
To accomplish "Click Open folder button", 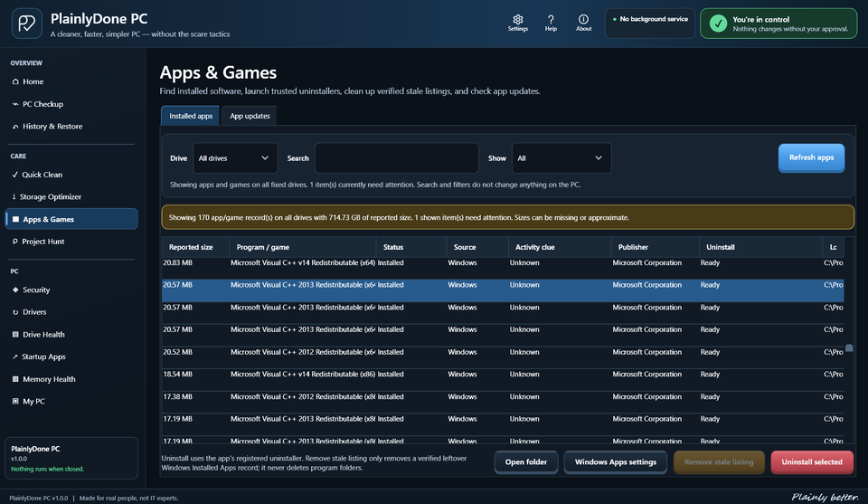I will (526, 461).
